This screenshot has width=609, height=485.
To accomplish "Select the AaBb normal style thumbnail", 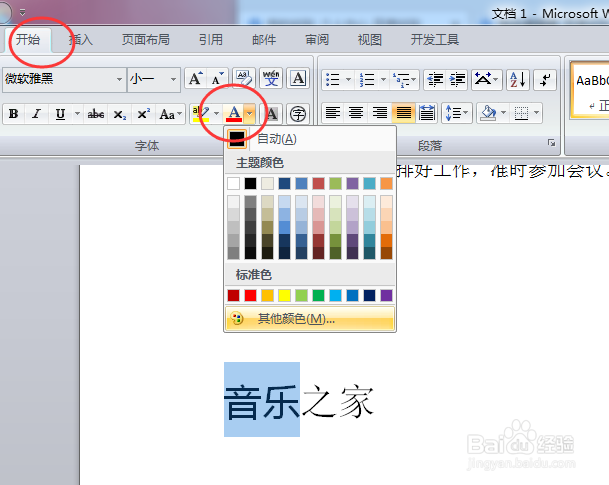I will pyautogui.click(x=590, y=90).
